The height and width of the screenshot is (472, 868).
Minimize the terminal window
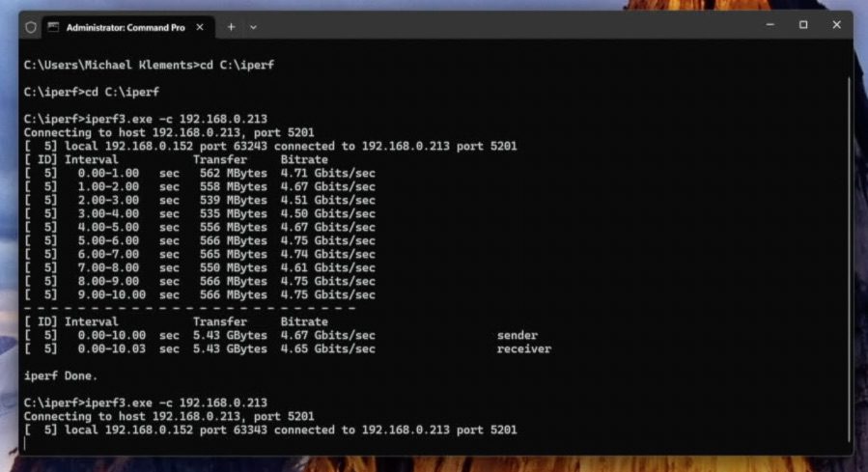(770, 25)
